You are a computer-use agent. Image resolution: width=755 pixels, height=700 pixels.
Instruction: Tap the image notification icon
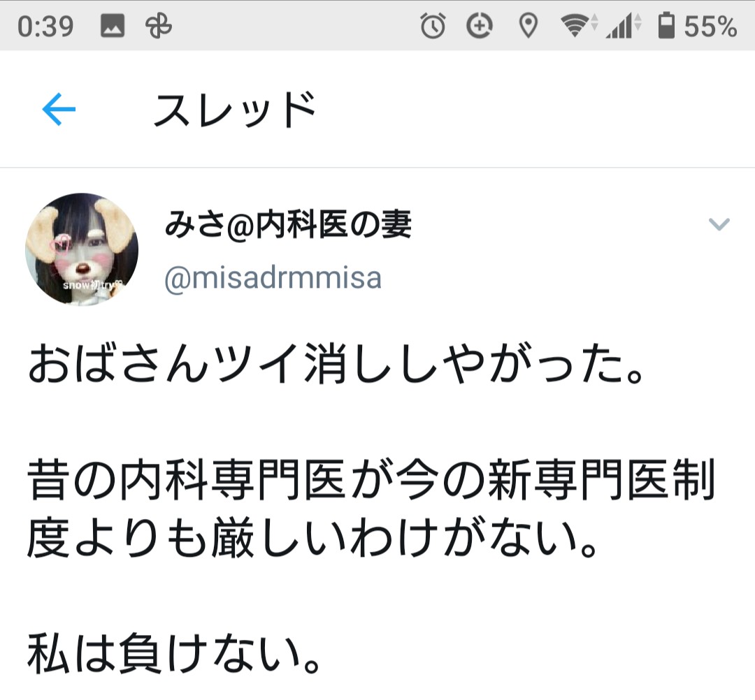coord(112,25)
